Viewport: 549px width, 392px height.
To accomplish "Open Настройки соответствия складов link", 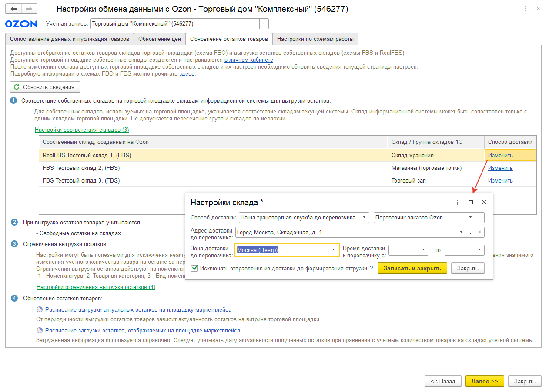I will click(82, 130).
